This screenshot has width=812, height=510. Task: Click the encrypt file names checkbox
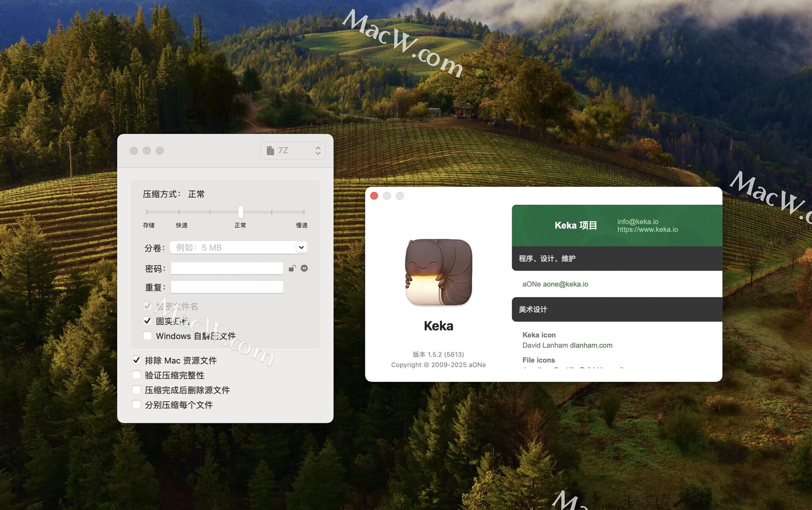pyautogui.click(x=148, y=306)
